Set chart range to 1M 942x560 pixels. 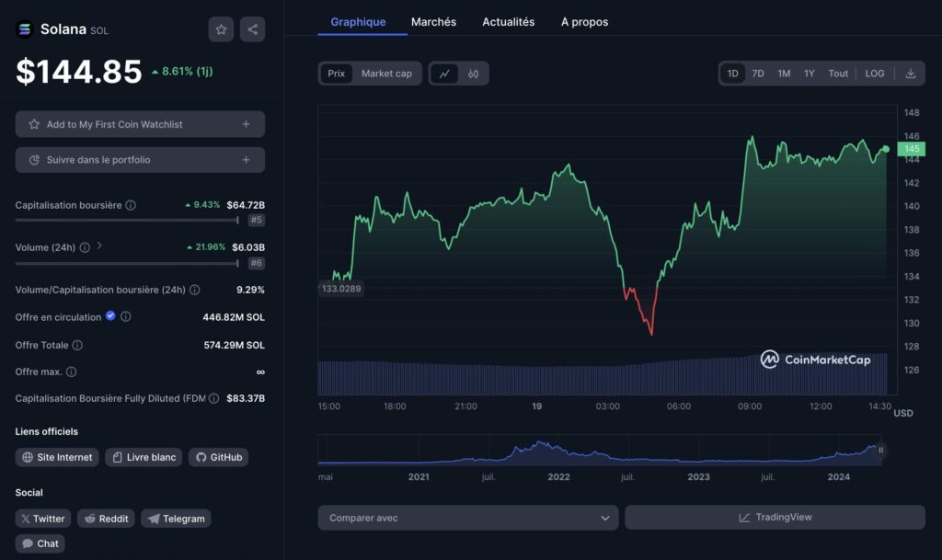[784, 74]
